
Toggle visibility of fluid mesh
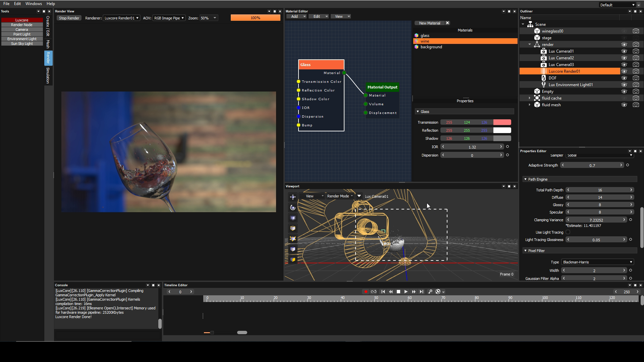click(624, 105)
